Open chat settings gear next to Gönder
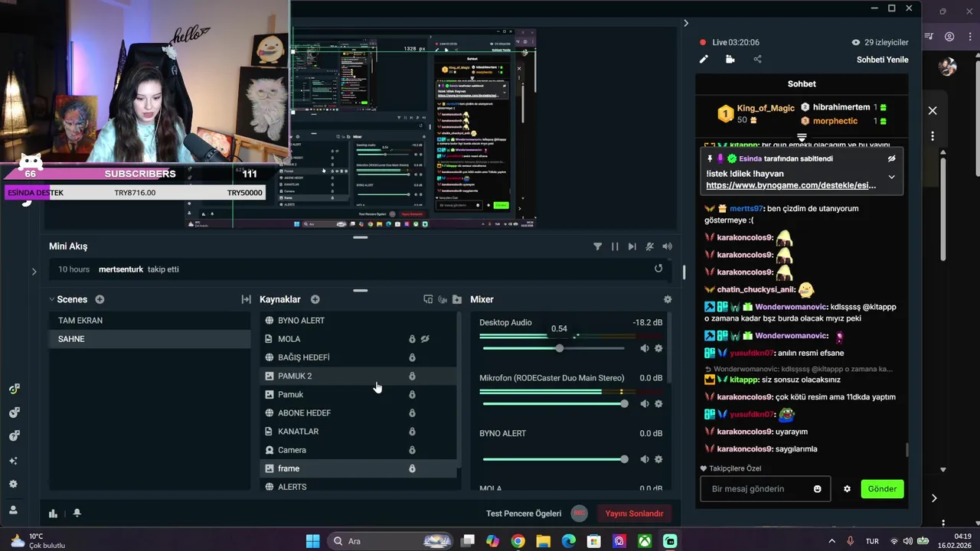The image size is (980, 551). tap(847, 489)
